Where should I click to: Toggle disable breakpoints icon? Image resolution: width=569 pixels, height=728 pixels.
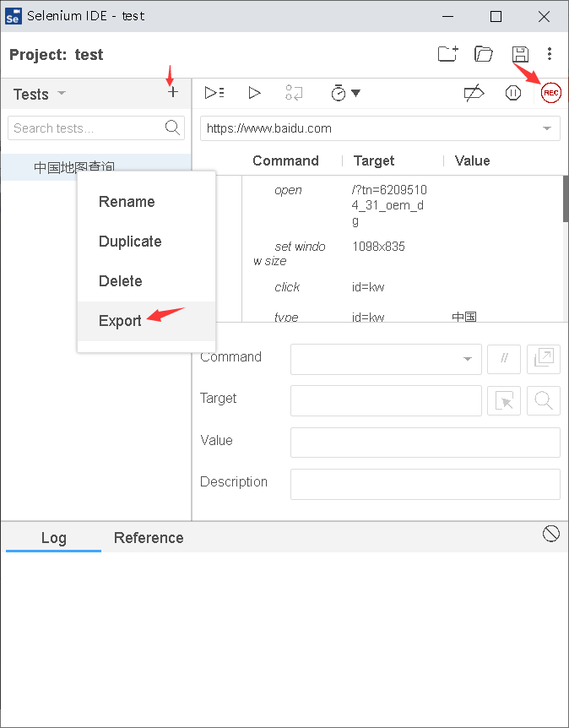[474, 93]
